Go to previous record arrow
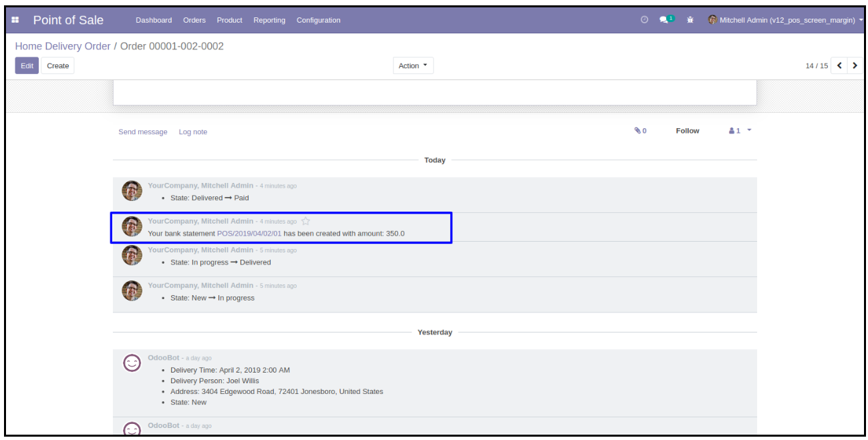The height and width of the screenshot is (440, 868). point(839,65)
